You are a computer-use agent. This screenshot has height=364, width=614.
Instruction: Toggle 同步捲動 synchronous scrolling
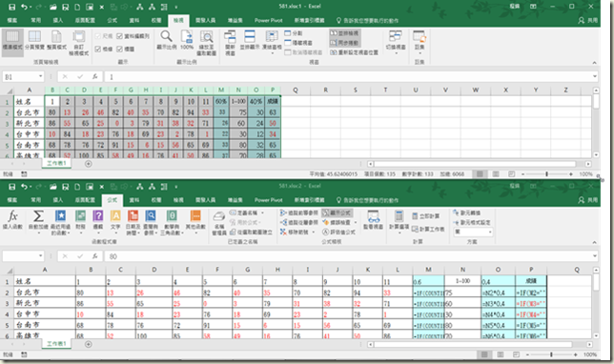344,43
